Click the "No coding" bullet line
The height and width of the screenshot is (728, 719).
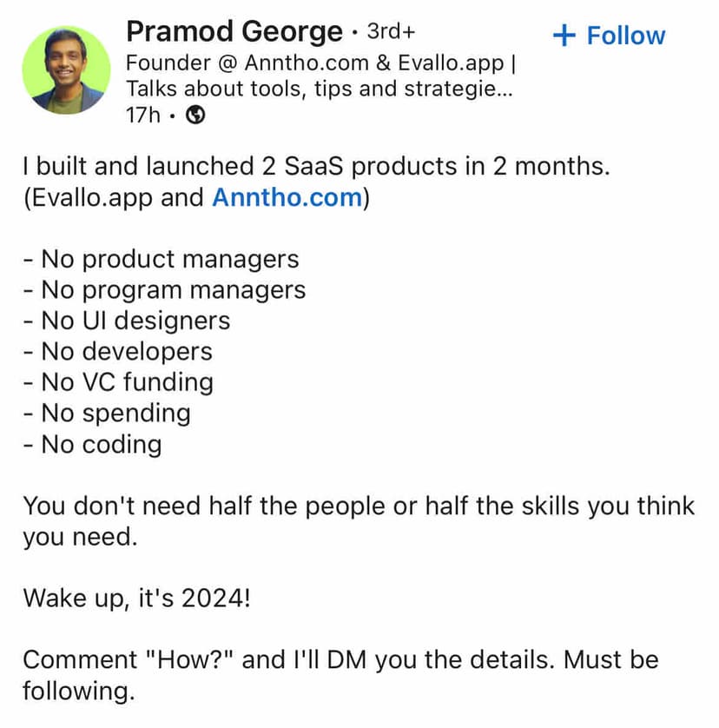[x=92, y=444]
